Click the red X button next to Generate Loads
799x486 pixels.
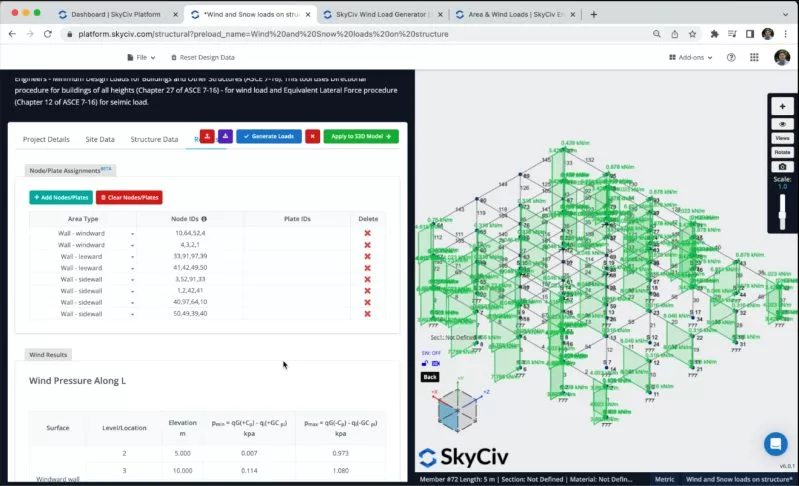pyautogui.click(x=312, y=137)
